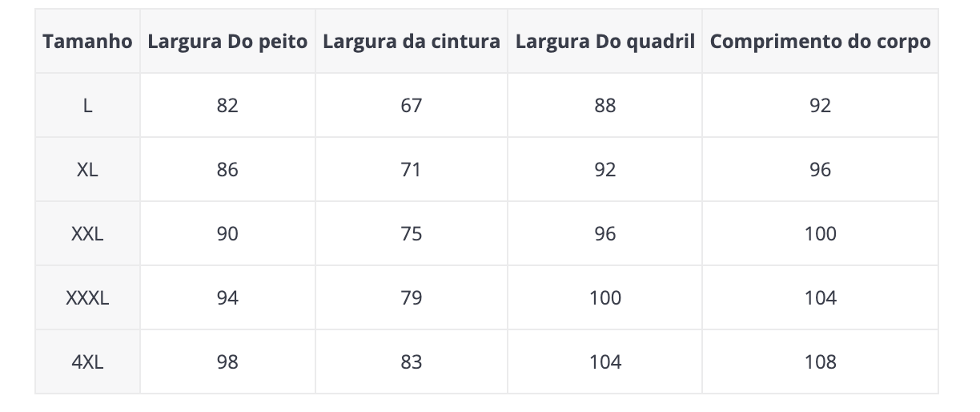
Task: Click chest width value 82
Action: click(x=227, y=106)
